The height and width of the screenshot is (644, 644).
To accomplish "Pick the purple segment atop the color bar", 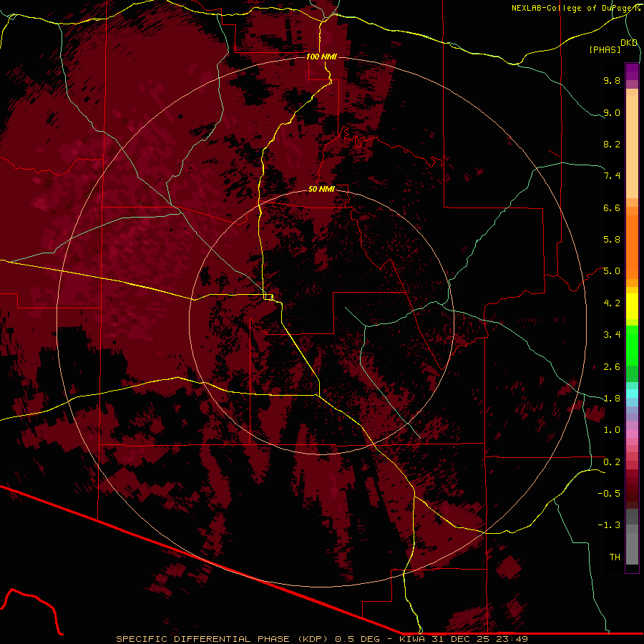I will click(x=632, y=72).
